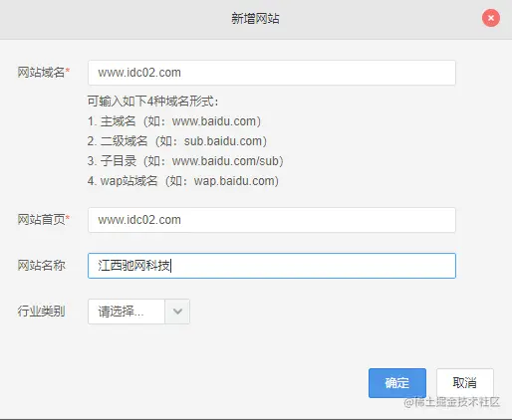The width and height of the screenshot is (512, 420).
Task: Click the 行业类别 label text
Action: pos(41,312)
